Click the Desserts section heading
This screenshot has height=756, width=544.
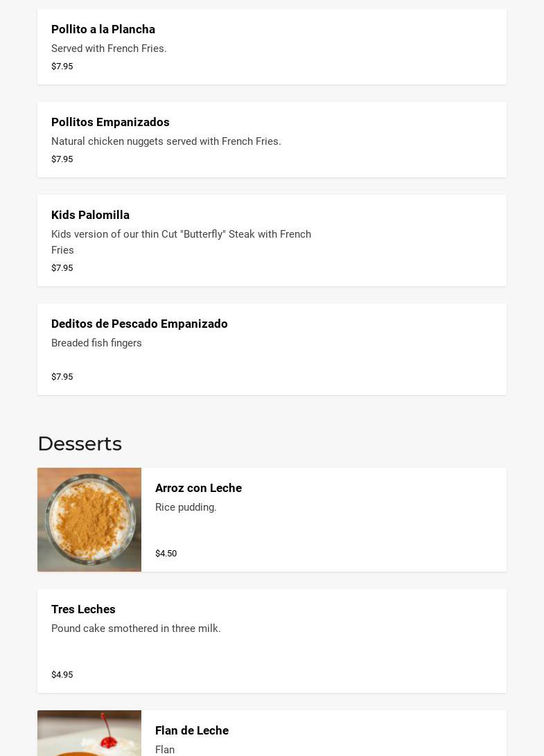[80, 443]
